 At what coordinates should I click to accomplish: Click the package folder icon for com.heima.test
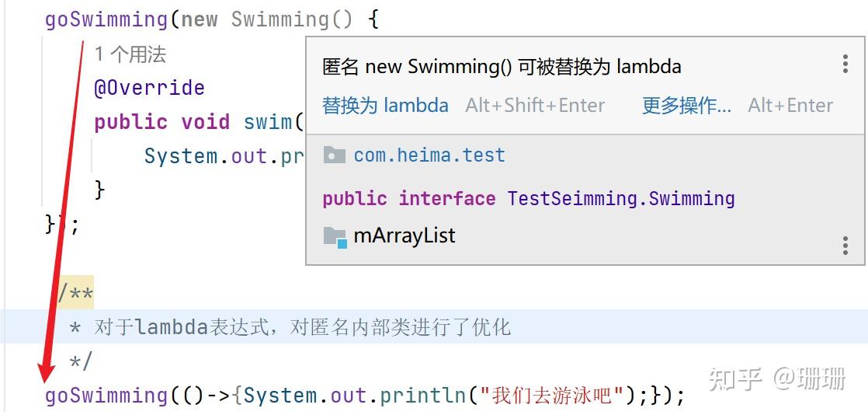tap(334, 155)
